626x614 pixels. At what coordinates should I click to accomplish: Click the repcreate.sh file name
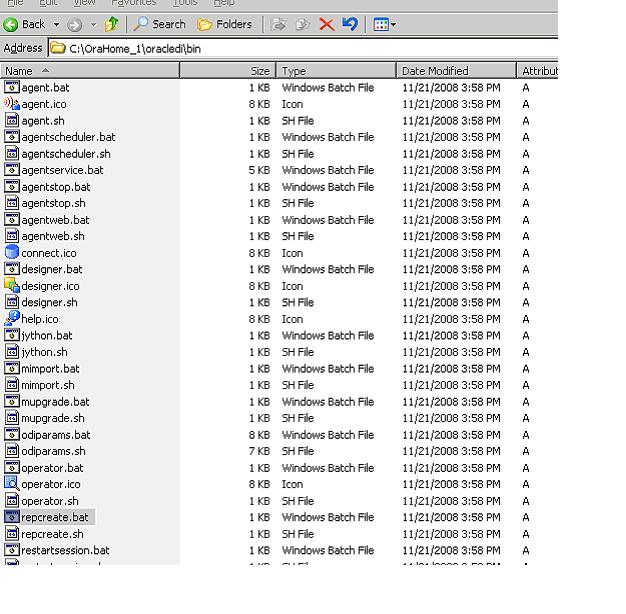52,534
